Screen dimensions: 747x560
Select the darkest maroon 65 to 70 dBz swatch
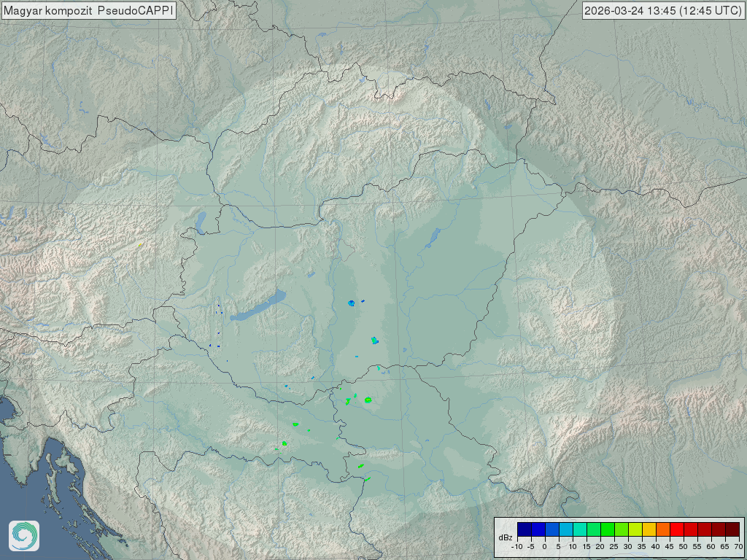pos(732,529)
